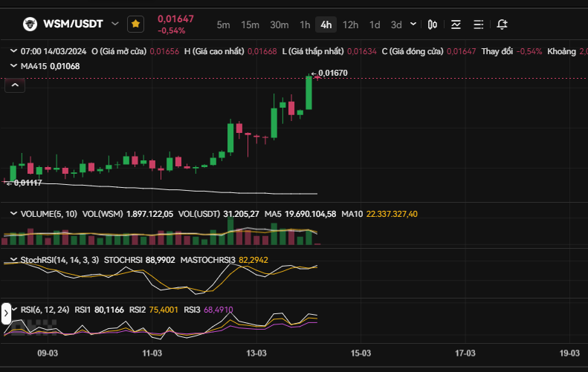Viewport: 588px width, 372px height.
Task: Expand the side panel arrow button
Action: point(6,313)
